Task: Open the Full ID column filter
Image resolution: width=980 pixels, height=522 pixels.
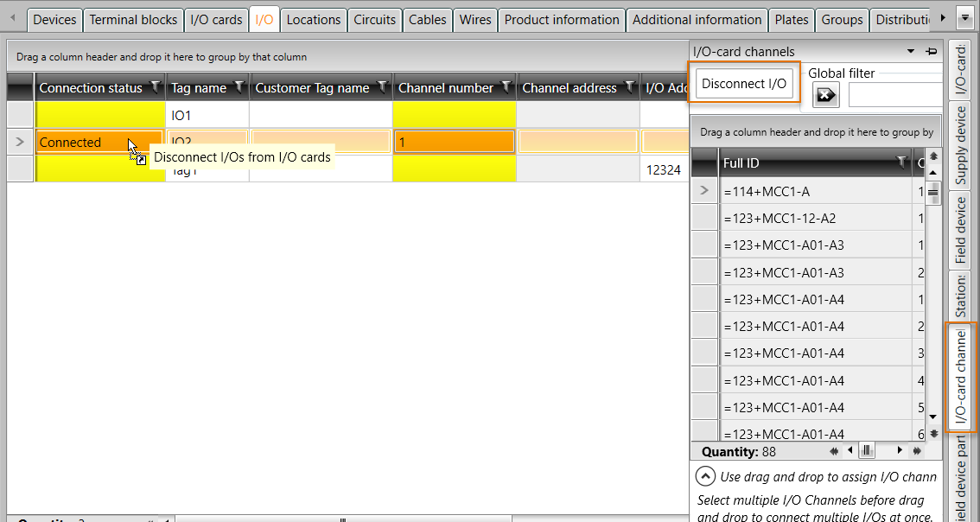Action: (x=902, y=162)
